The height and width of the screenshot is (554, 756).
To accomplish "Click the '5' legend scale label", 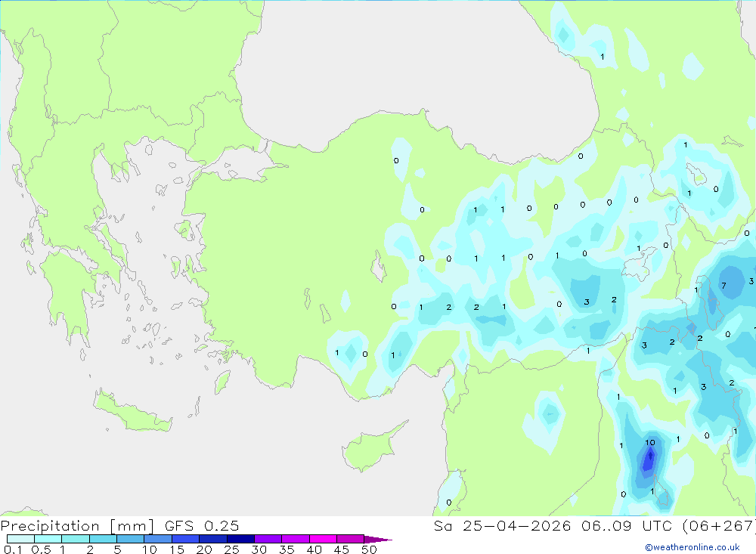I will 117,549.
